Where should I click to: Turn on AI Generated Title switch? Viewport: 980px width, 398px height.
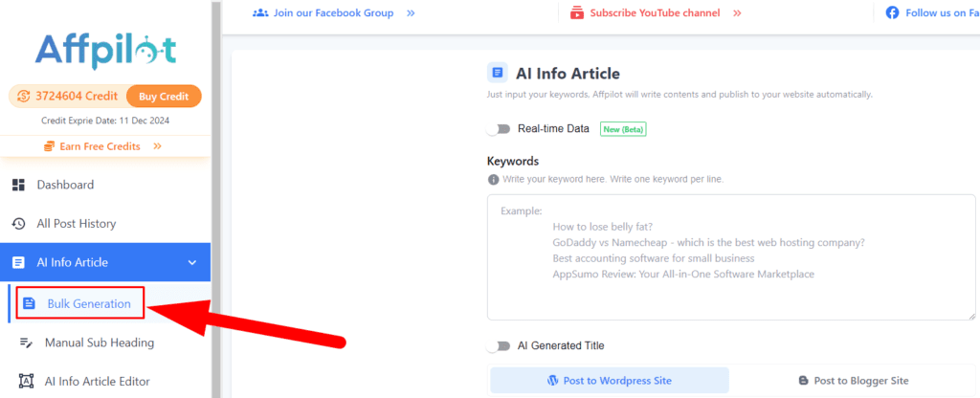click(x=499, y=346)
